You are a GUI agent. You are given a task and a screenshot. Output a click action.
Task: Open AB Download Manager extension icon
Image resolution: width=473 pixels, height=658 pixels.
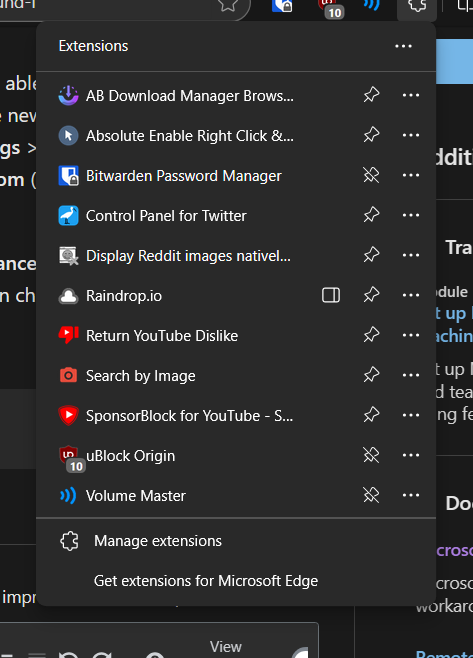click(68, 96)
